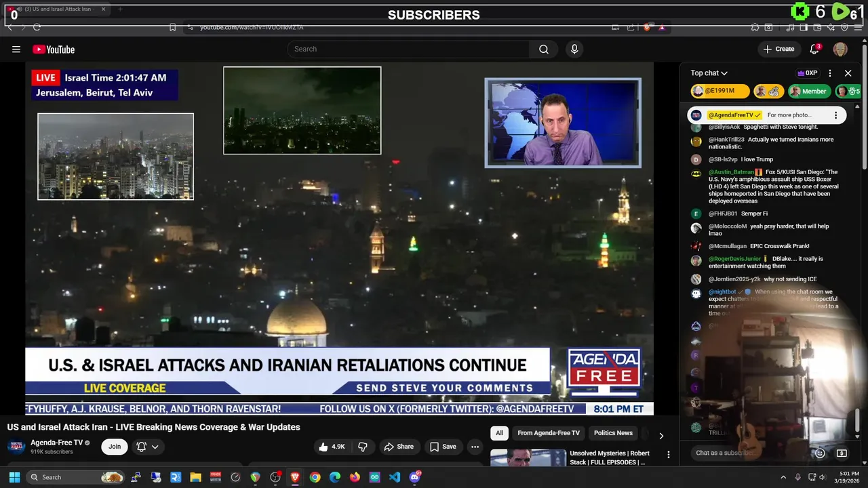
Task: Open Leo AI sparkle icon
Action: point(831,27)
